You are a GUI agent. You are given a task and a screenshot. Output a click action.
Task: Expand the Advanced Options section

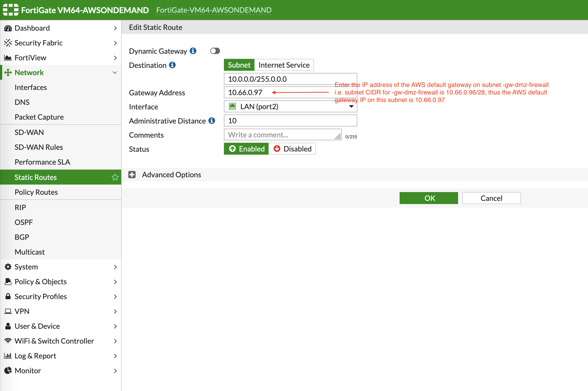[132, 175]
